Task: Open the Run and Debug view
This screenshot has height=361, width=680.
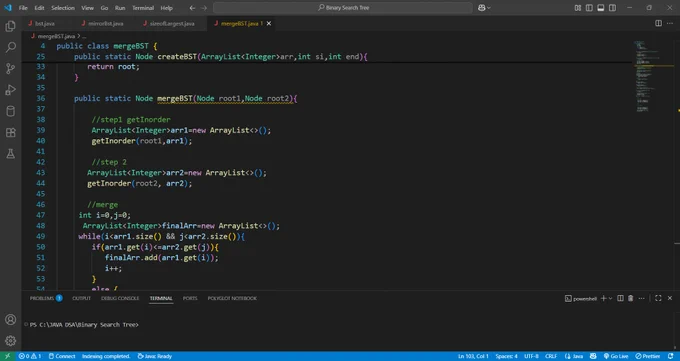Action: [10, 90]
